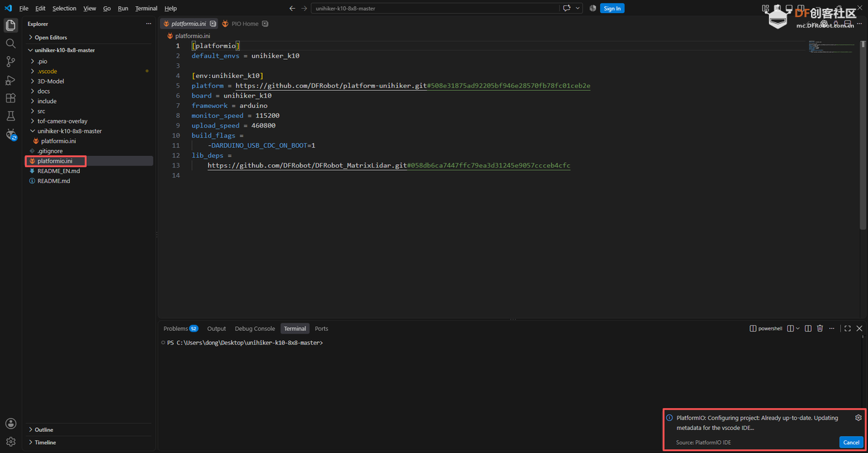Open the Manage gear in activity bar
The height and width of the screenshot is (453, 868).
[x=11, y=441]
